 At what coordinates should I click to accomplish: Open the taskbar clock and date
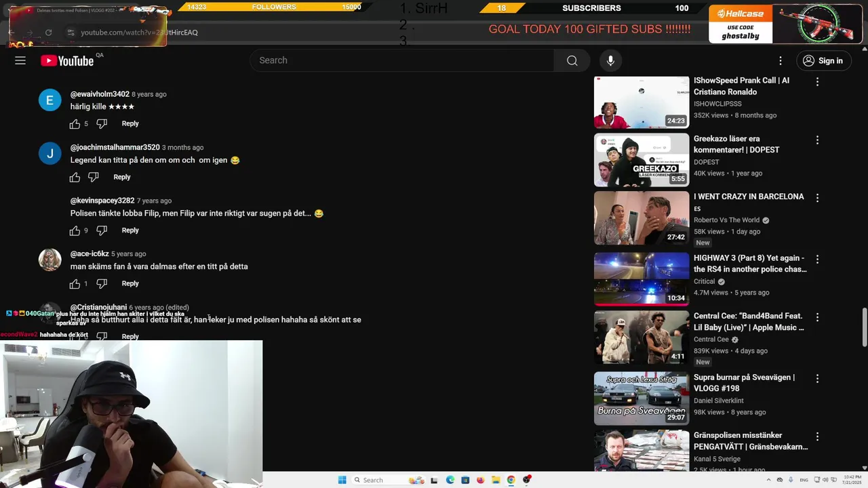pyautogui.click(x=852, y=480)
